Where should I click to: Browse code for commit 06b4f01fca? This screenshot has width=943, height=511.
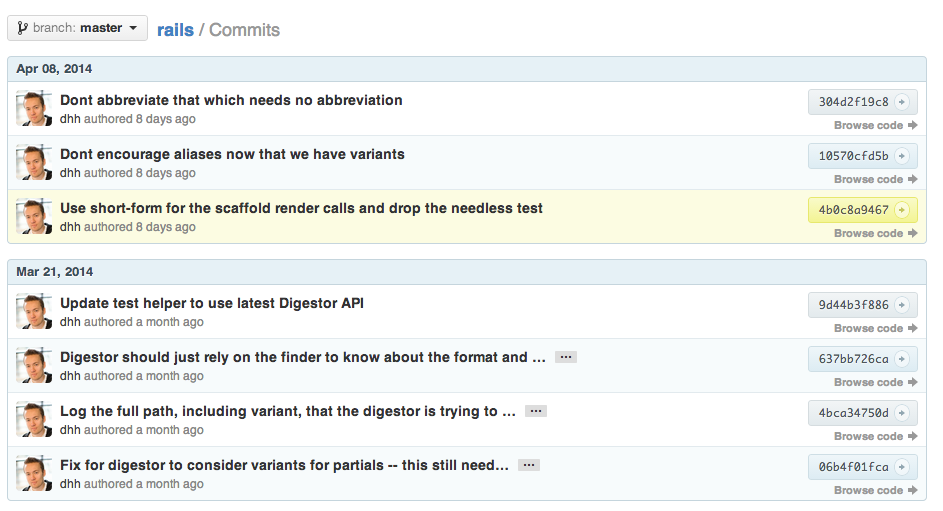875,491
